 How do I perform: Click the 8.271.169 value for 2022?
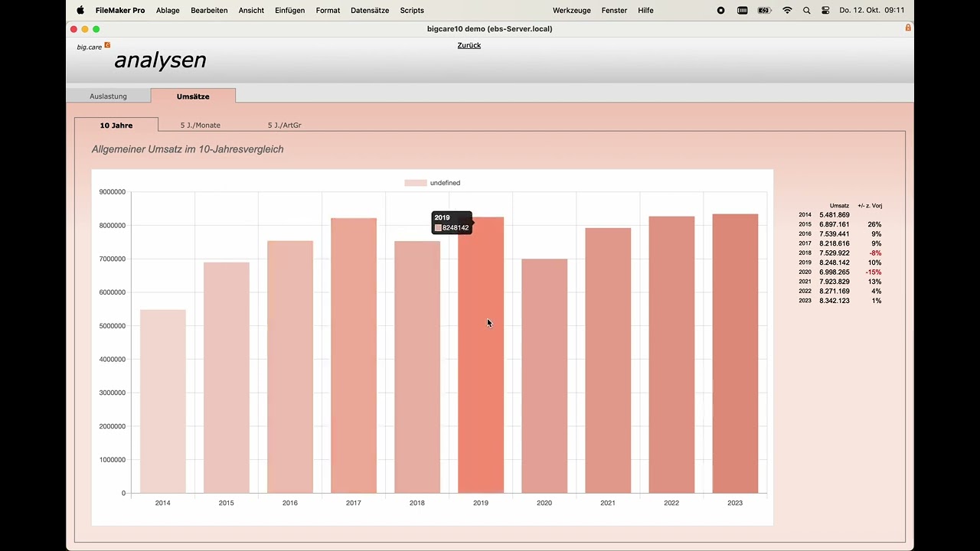(835, 292)
